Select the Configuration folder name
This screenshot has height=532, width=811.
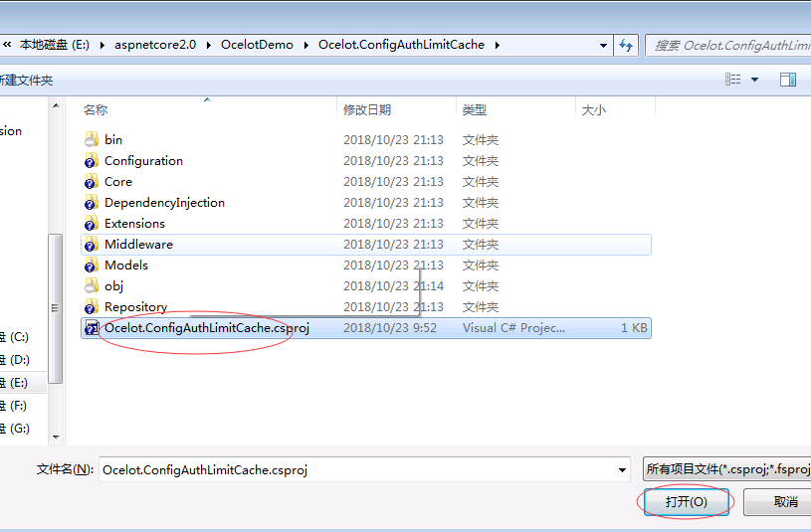point(143,161)
